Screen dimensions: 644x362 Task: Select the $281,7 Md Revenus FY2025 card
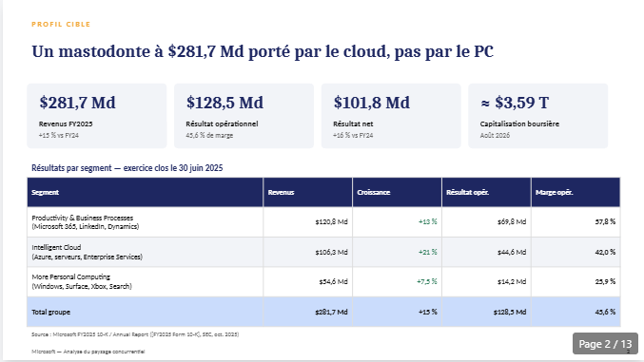coord(97,116)
